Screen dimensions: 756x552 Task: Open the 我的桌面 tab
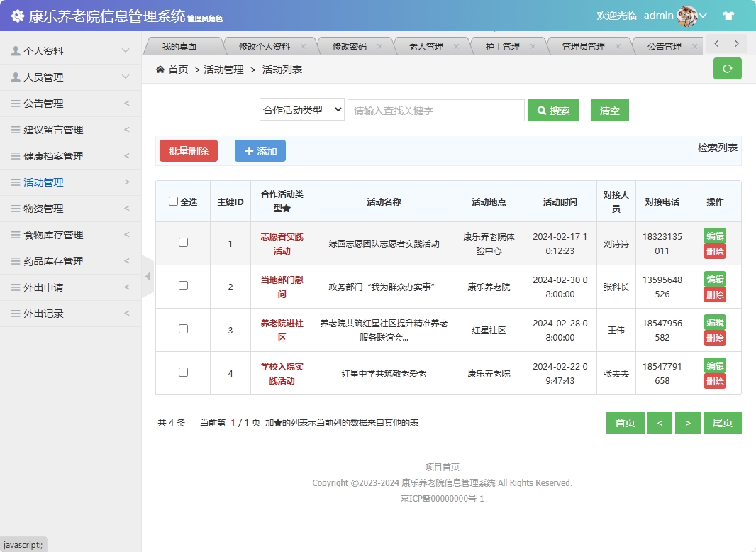coord(179,45)
